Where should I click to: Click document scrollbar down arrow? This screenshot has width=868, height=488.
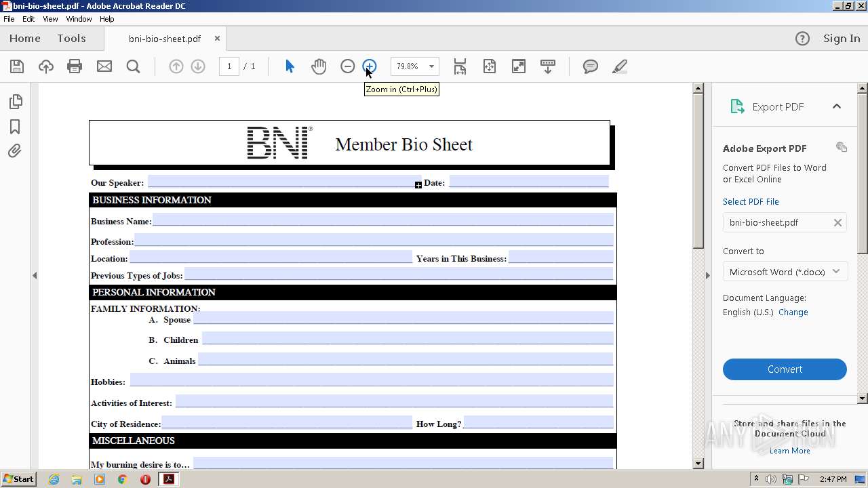pos(698,464)
